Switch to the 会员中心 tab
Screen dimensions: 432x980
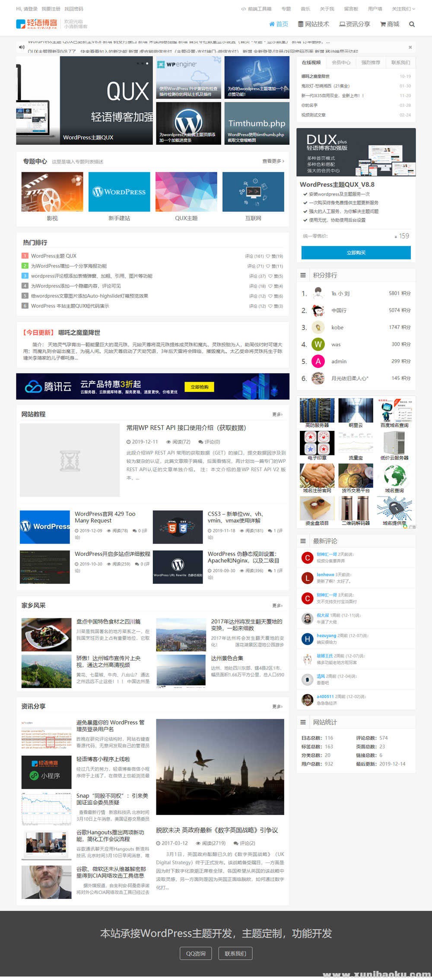tap(341, 63)
